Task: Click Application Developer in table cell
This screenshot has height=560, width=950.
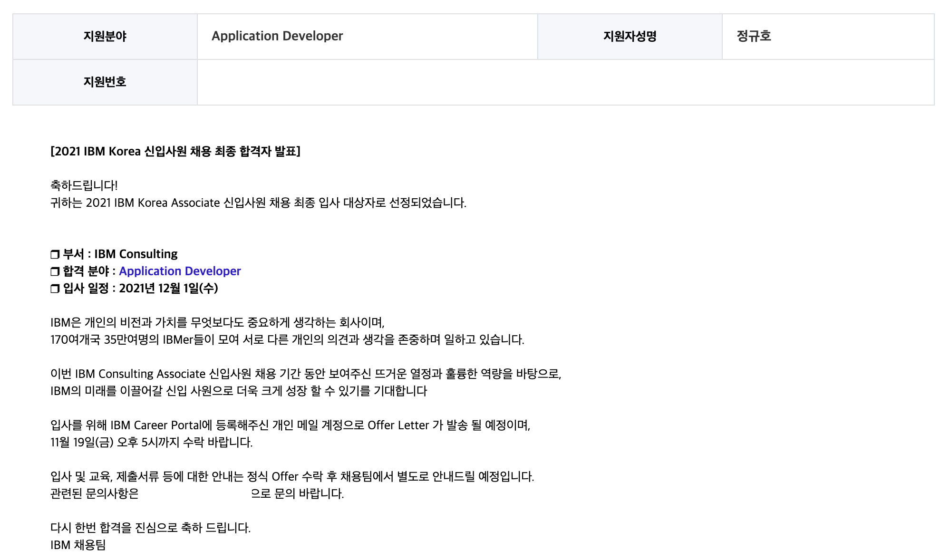Action: click(x=277, y=36)
